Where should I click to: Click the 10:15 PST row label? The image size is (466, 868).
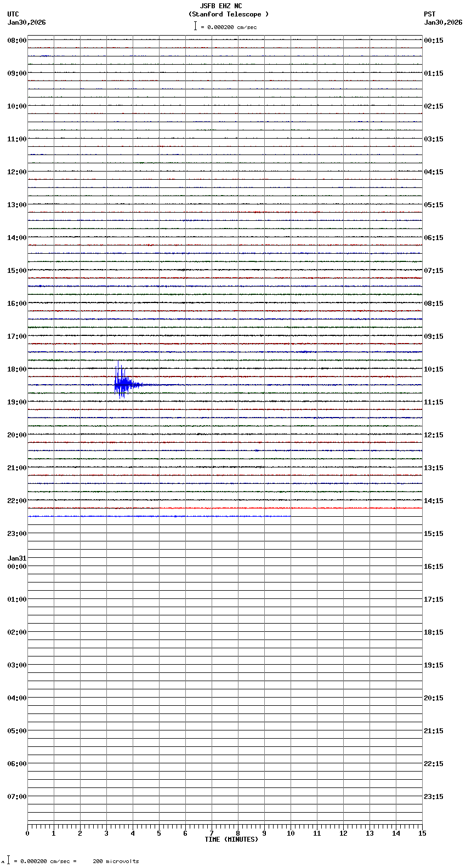point(434,369)
